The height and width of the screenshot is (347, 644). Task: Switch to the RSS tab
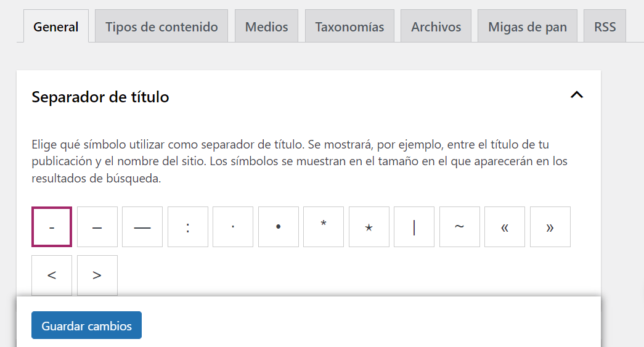[605, 27]
